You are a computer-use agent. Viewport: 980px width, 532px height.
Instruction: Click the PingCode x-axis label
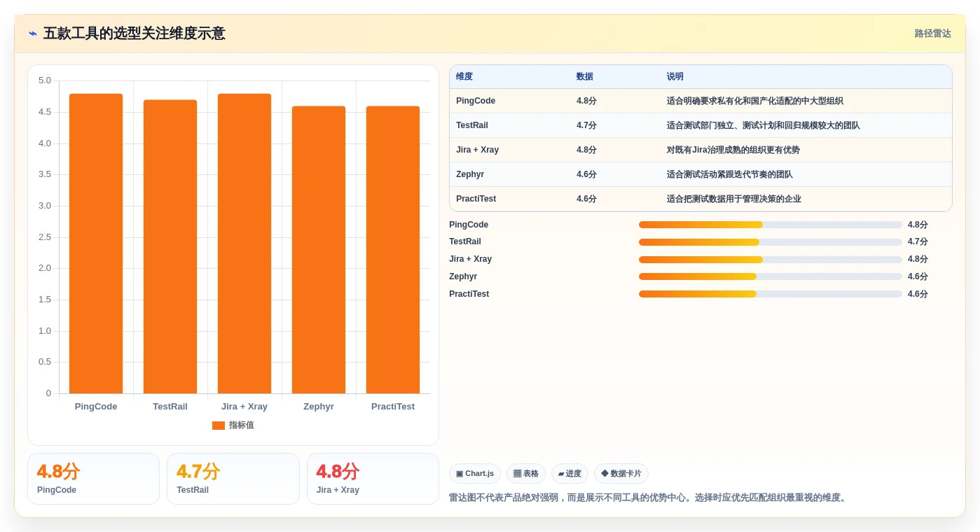coord(96,407)
